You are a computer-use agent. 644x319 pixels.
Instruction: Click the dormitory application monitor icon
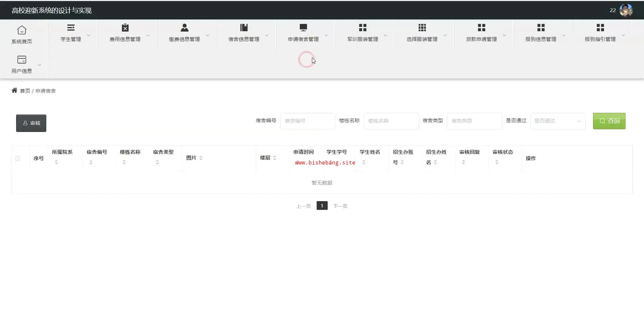(303, 28)
